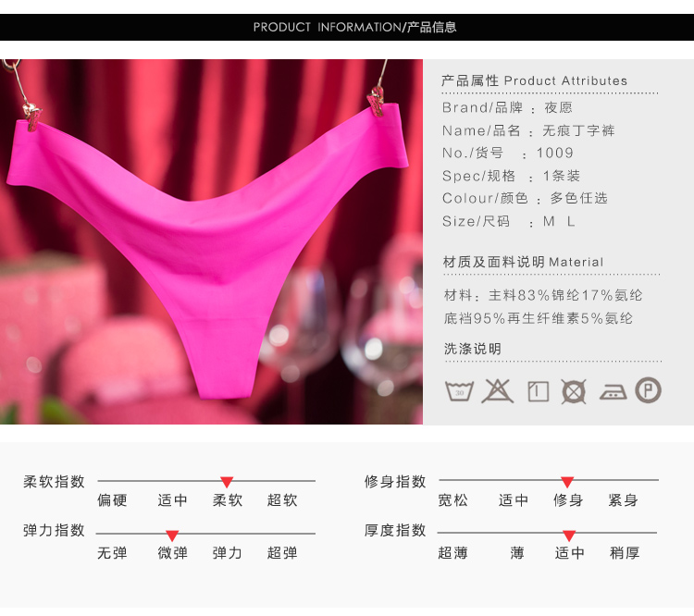
Task: Click the 无弹 elasticity option
Action: click(112, 553)
